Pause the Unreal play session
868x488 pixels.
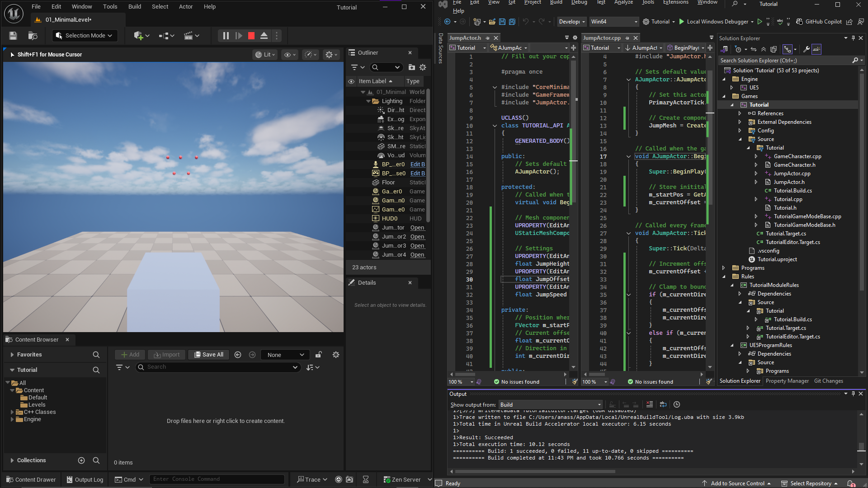click(x=226, y=36)
